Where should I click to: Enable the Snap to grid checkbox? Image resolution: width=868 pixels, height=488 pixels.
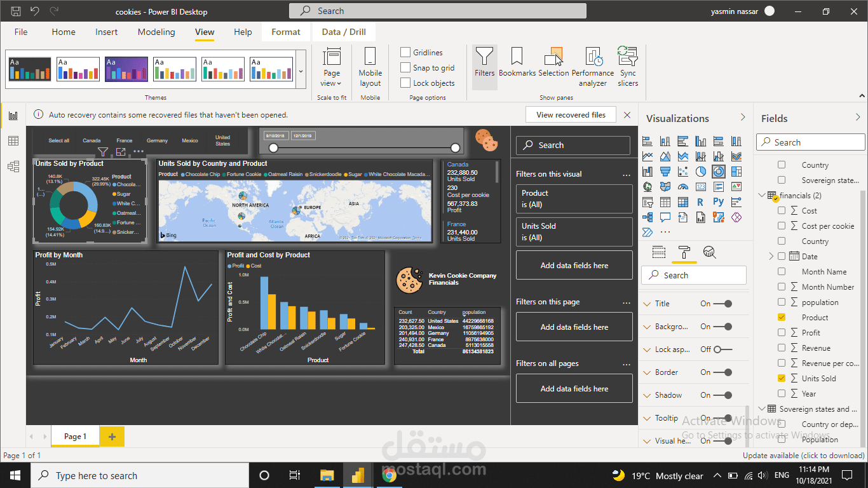pos(405,67)
